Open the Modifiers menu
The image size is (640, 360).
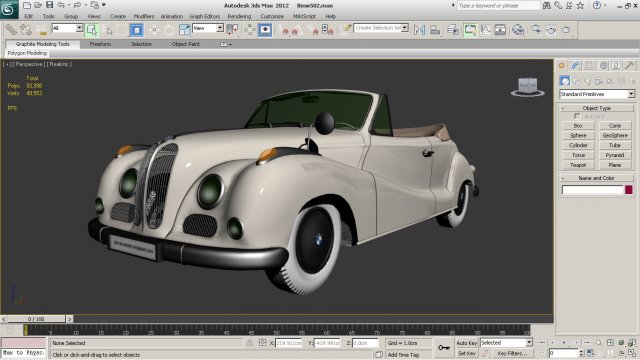(x=144, y=16)
